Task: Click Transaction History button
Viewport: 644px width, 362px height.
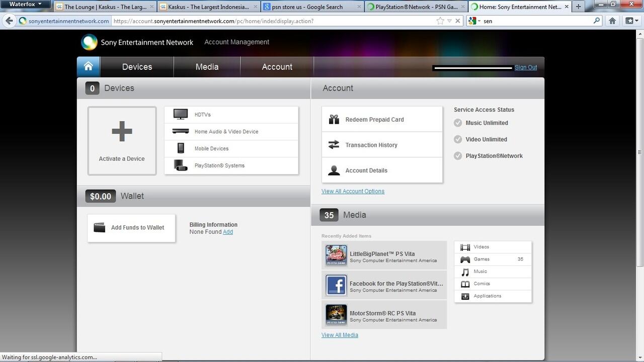Action: pos(382,145)
